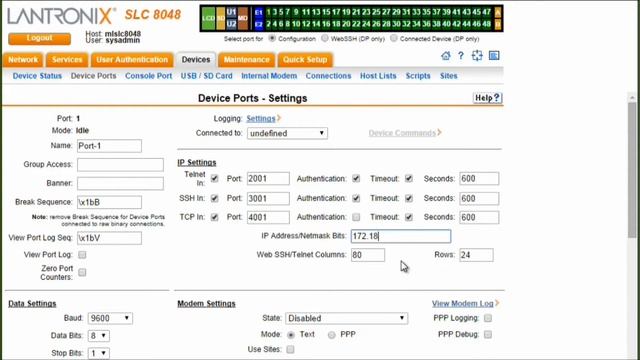Select device port 41 in panel
The height and width of the screenshot is (360, 640).
point(456,12)
